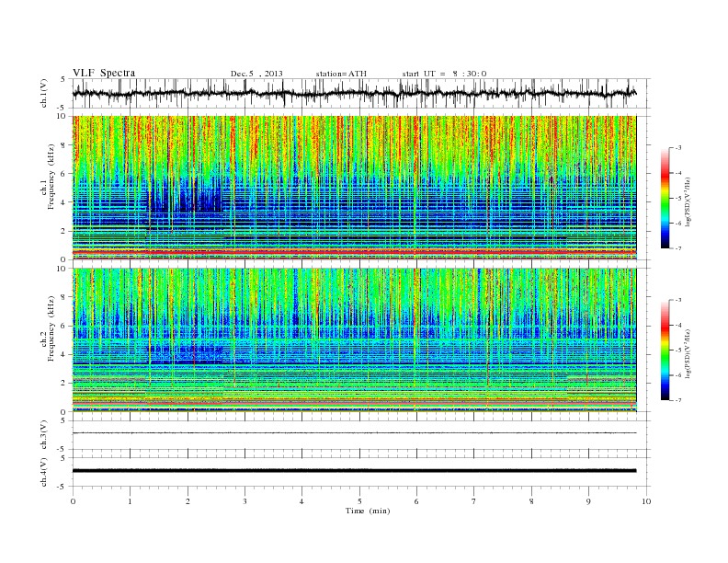
Task: Click the "-3" label on ch.1 colorbar
Action: point(678,148)
